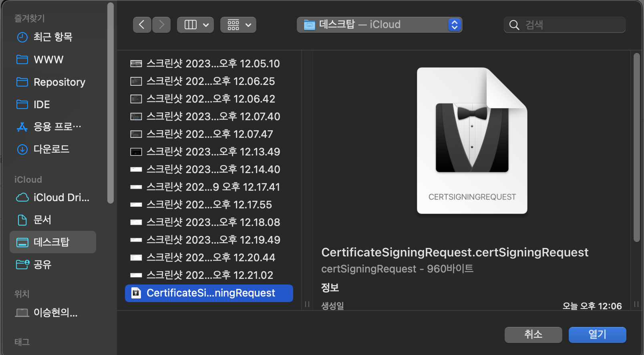Open 문서 in the sidebar

tap(53, 220)
